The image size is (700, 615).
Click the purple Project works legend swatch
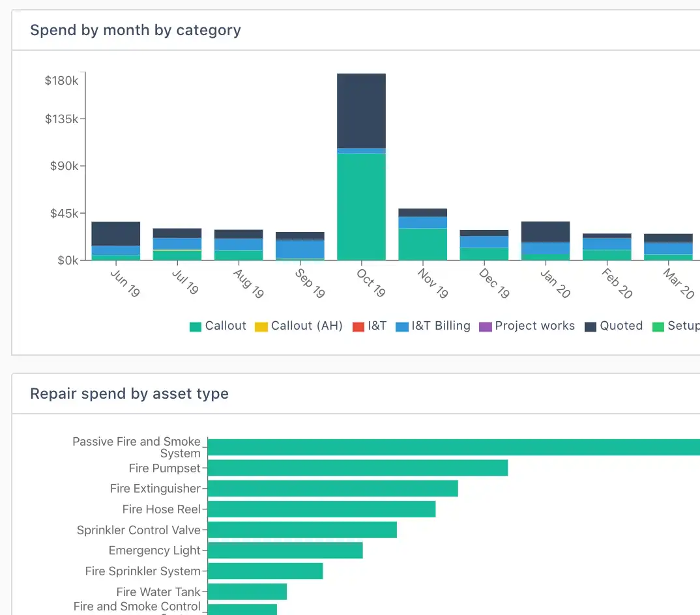486,326
